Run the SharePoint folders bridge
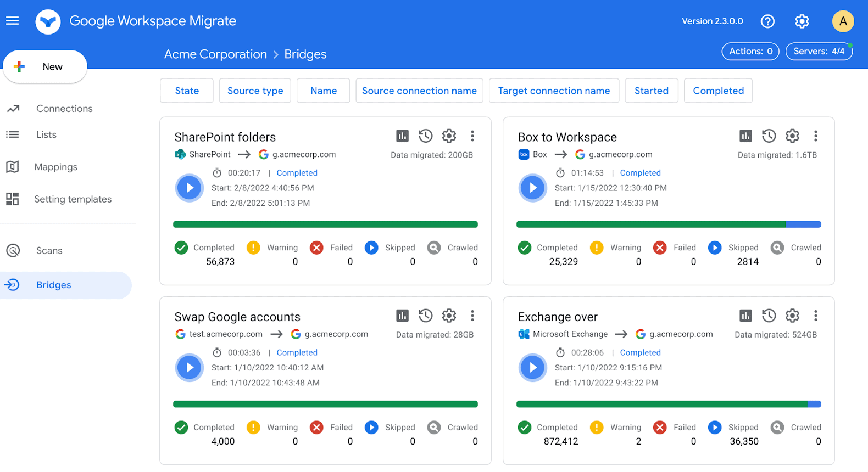The height and width of the screenshot is (472, 868). tap(190, 188)
